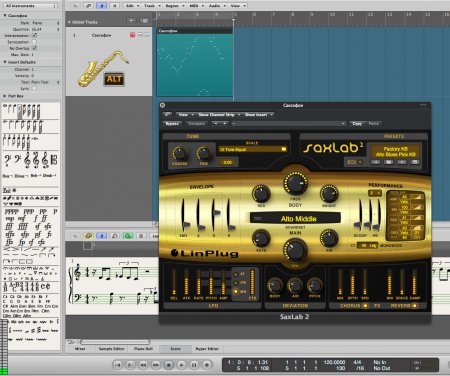Click the catch playhead icon in Arrange toolbar
The height and width of the screenshot is (376, 450).
coord(102,6)
